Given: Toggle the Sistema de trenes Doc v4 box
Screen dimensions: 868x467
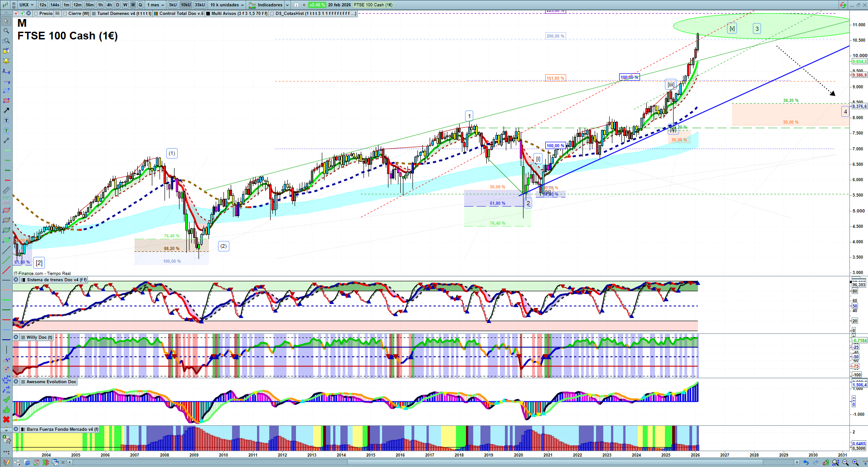Looking at the screenshot, I should (x=24, y=280).
